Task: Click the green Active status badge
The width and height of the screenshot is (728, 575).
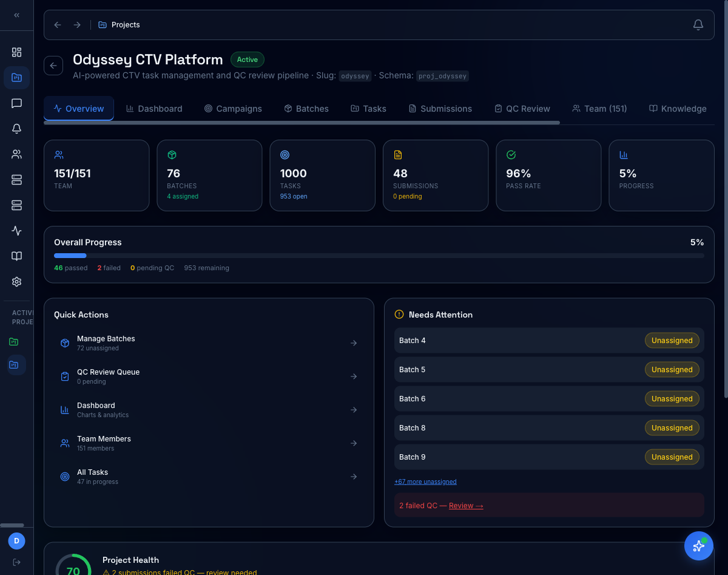Action: pyautogui.click(x=248, y=60)
